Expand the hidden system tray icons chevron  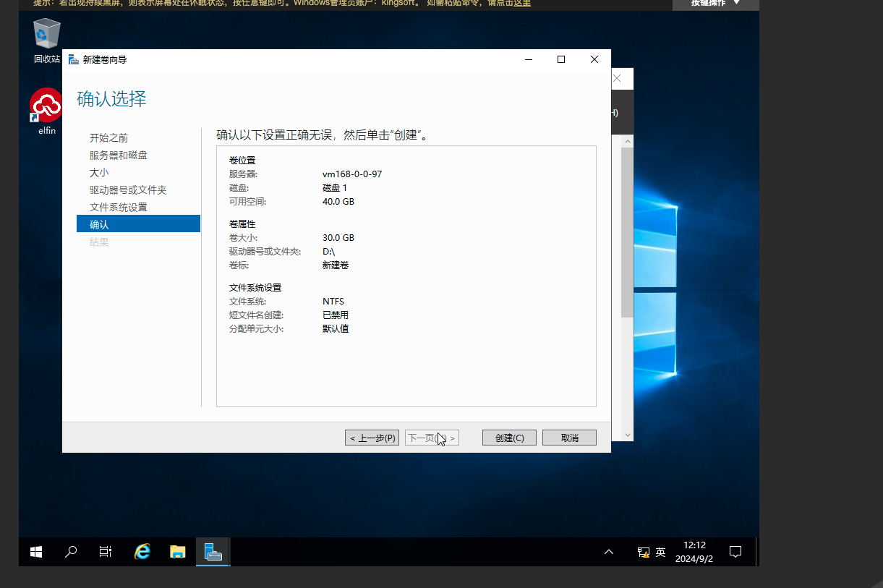coord(609,552)
